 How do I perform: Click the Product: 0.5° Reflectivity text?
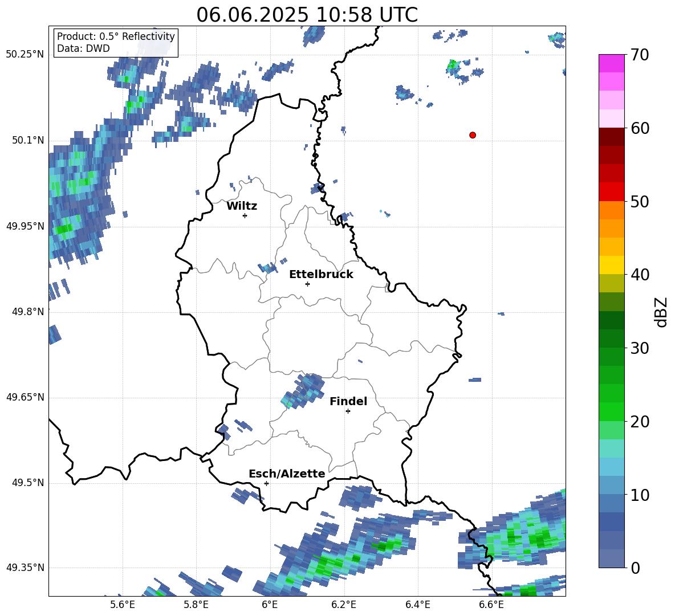116,36
